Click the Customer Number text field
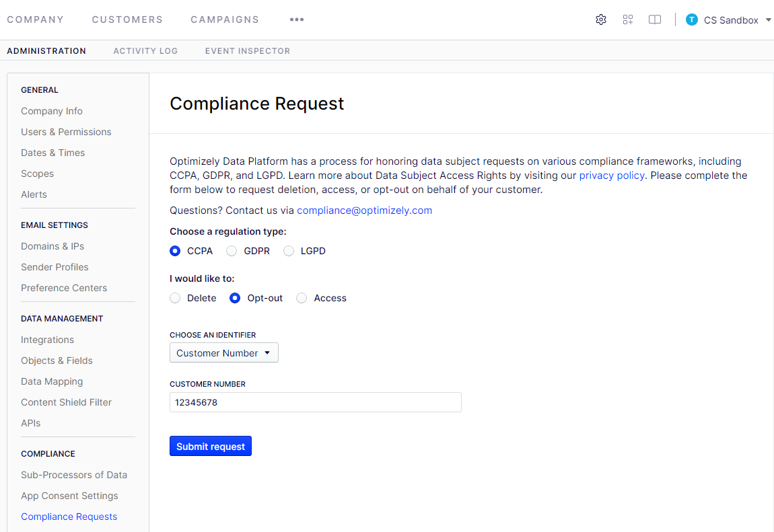774x532 pixels. [x=315, y=402]
